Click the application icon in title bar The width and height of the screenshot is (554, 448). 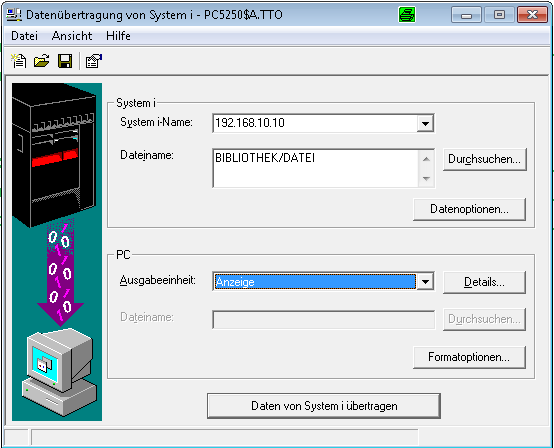point(14,15)
